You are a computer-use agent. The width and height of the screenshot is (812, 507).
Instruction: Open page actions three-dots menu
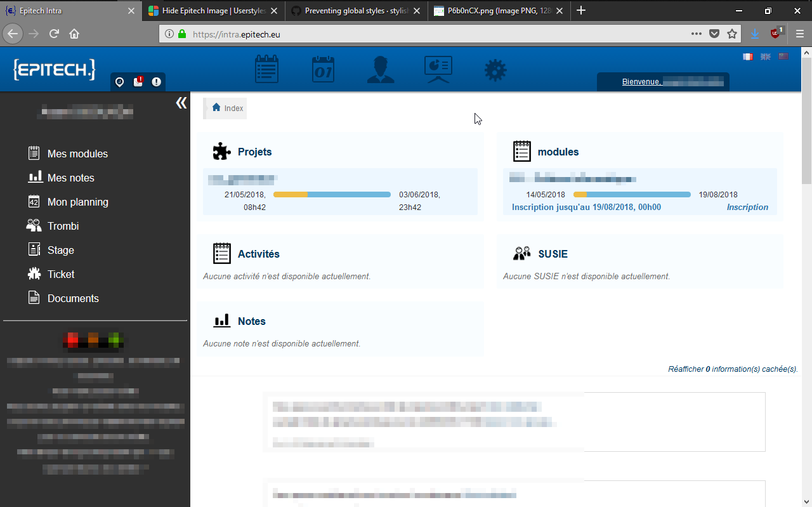(697, 34)
